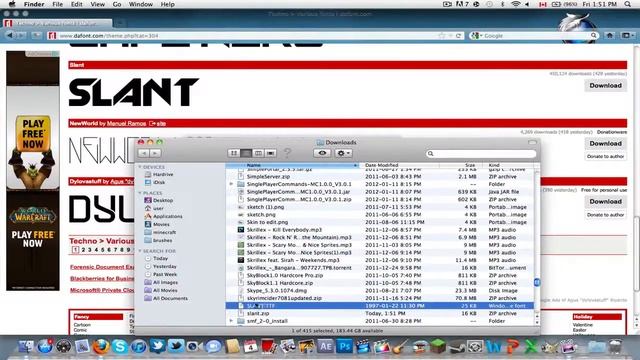The image size is (640, 360).
Task: Click the Downloads window vertical scrollbar thumb
Action: click(537, 282)
